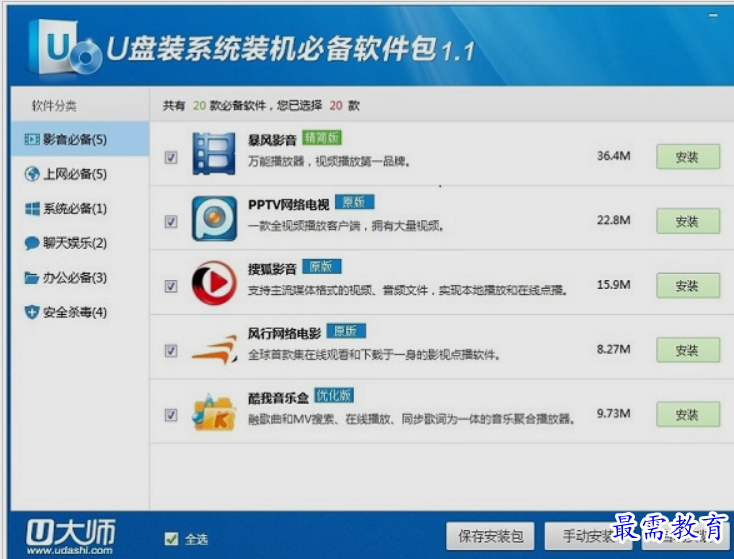This screenshot has width=734, height=559.
Task: Click the shield icon beside 安全杀毒
Action: click(x=32, y=312)
